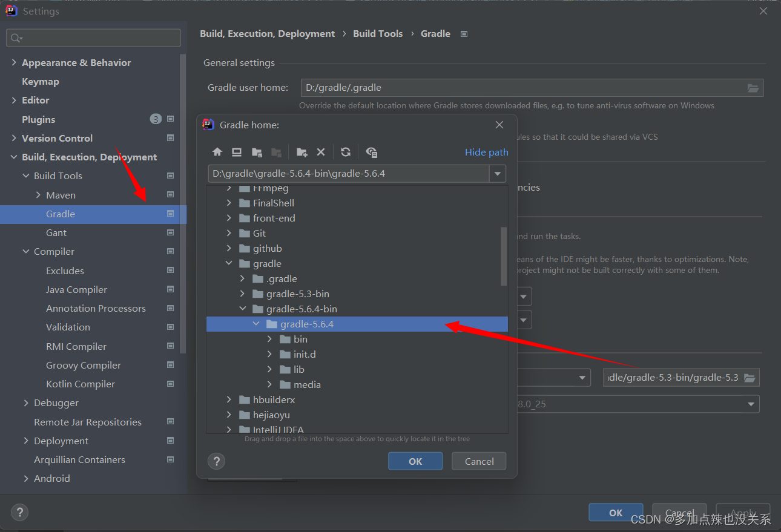The width and height of the screenshot is (781, 532).
Task: Click project settings icon on Maven row
Action: click(x=170, y=195)
